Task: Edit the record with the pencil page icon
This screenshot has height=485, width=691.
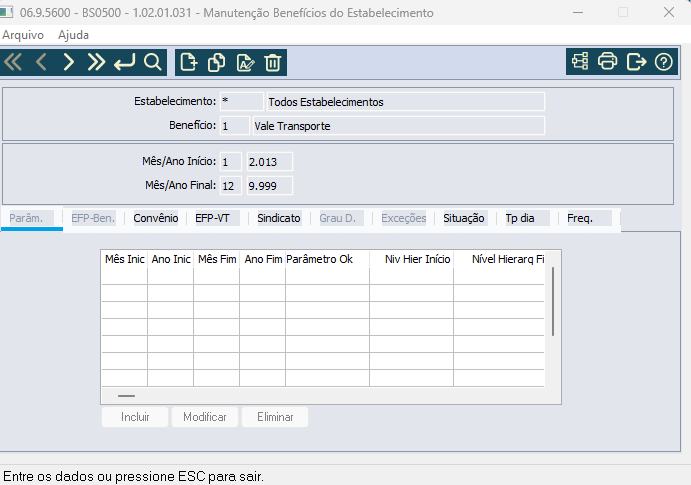Action: (245, 62)
